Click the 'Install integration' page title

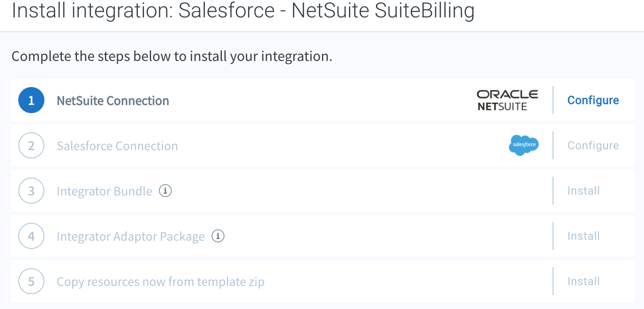243,11
